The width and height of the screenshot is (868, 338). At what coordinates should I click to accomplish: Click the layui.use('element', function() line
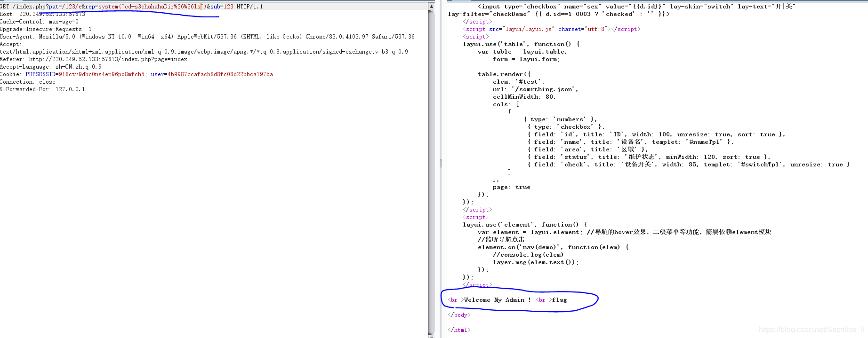click(x=525, y=225)
